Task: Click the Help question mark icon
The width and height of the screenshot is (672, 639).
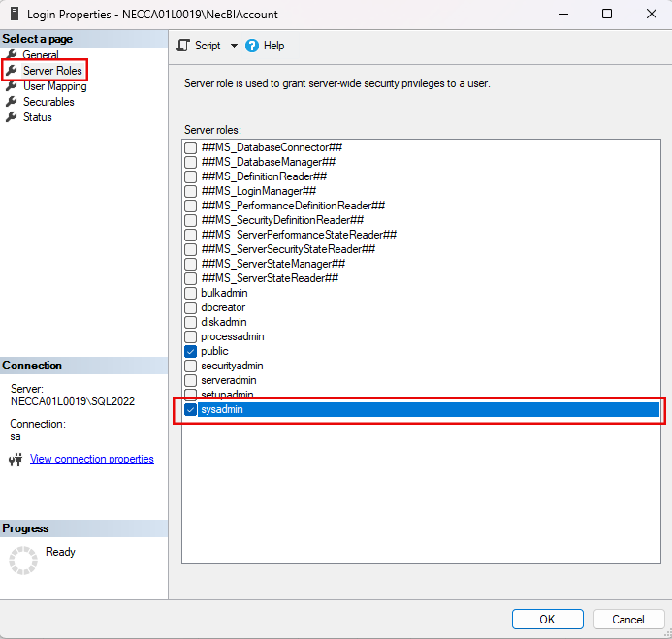Action: 252,46
